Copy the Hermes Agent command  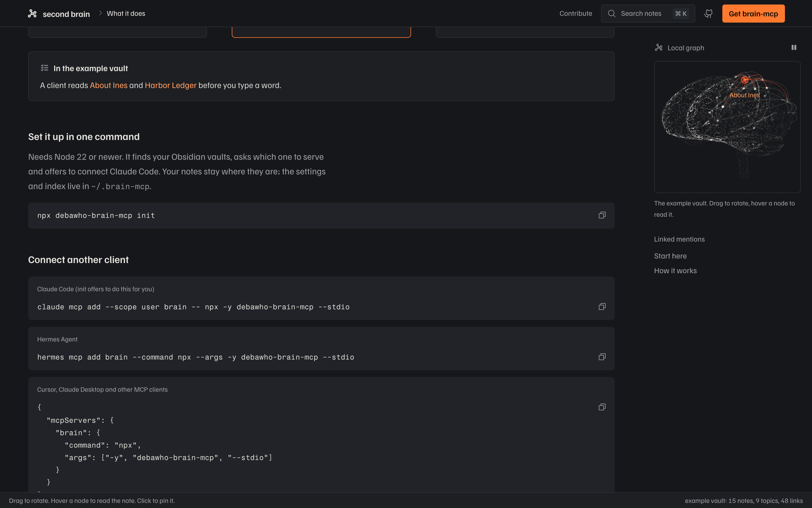(602, 357)
